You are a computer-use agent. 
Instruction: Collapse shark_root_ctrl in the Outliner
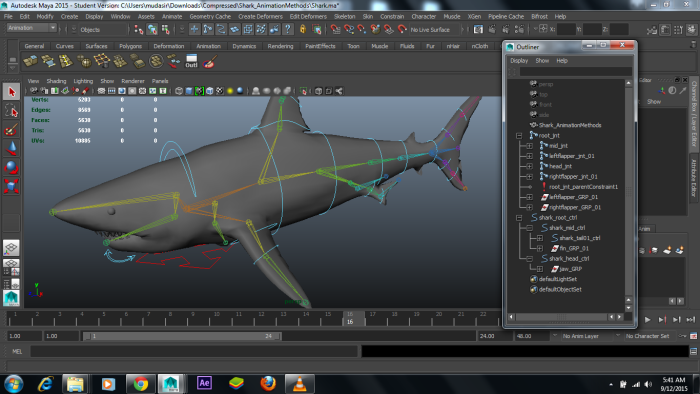click(519, 218)
